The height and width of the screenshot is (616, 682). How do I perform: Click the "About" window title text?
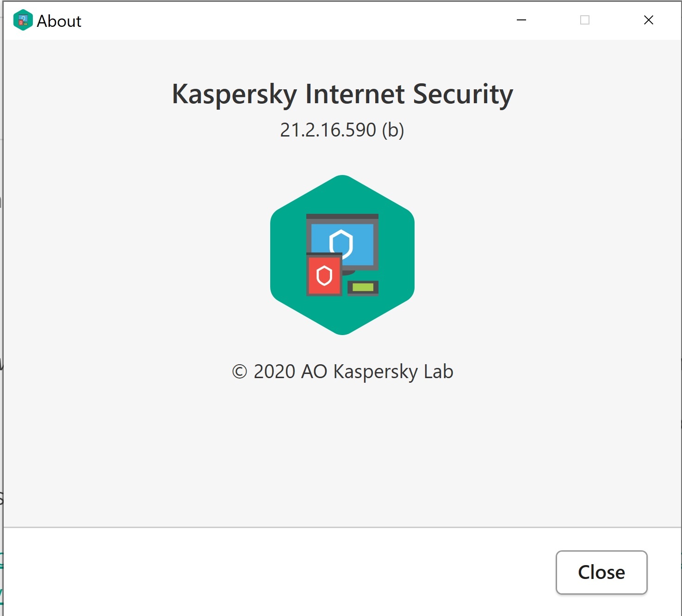coord(59,21)
